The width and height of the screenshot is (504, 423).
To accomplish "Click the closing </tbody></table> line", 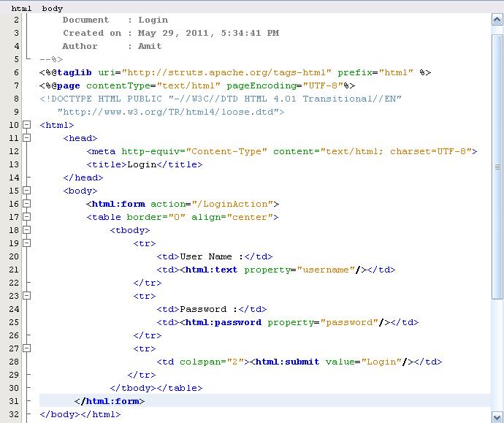I will [x=156, y=388].
